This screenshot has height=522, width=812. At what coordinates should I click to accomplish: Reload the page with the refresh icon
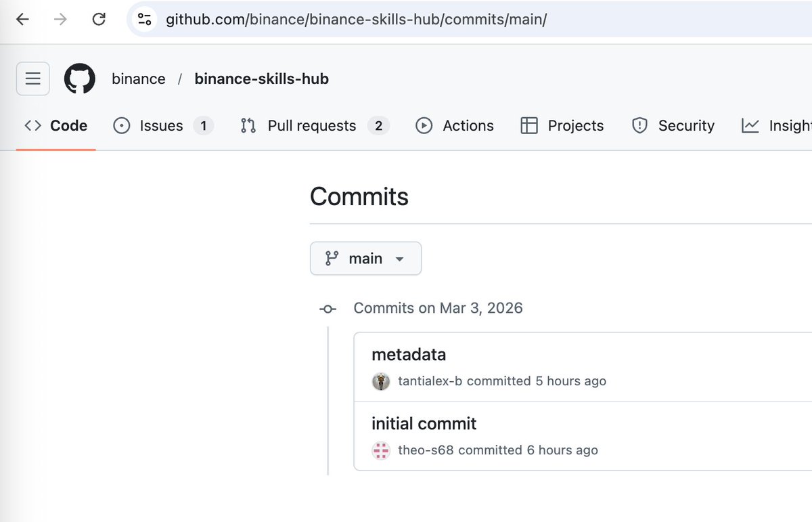pos(99,19)
